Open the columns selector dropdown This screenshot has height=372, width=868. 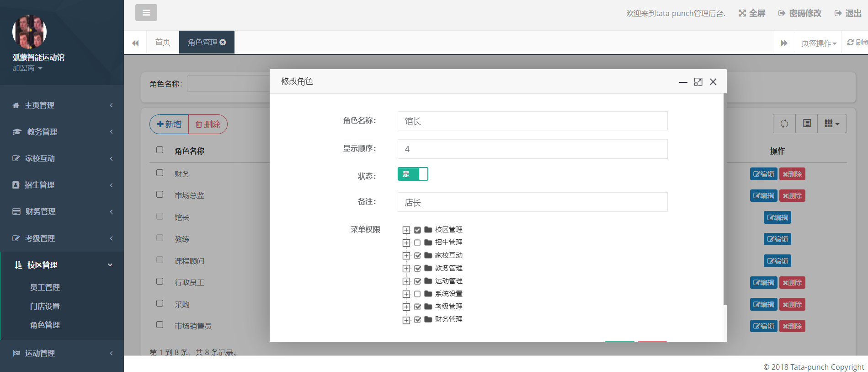pyautogui.click(x=832, y=124)
